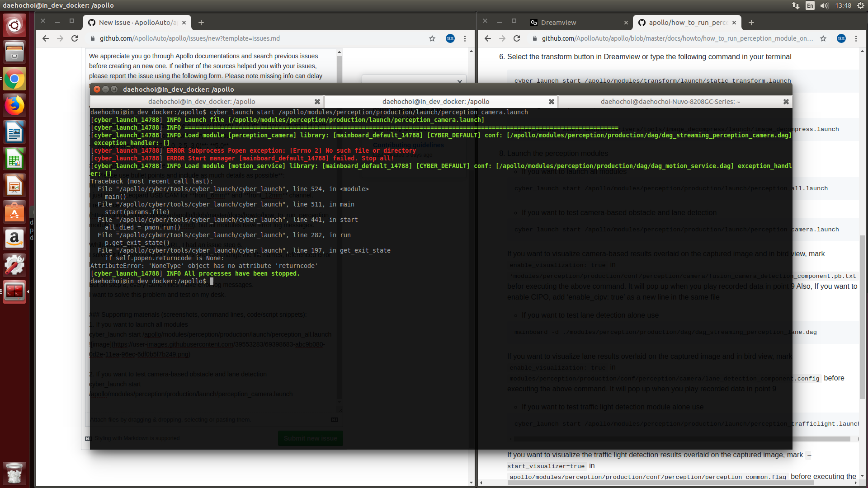Open Ubuntu dash search in the launcher
Screen dimensions: 868x488
(14, 25)
